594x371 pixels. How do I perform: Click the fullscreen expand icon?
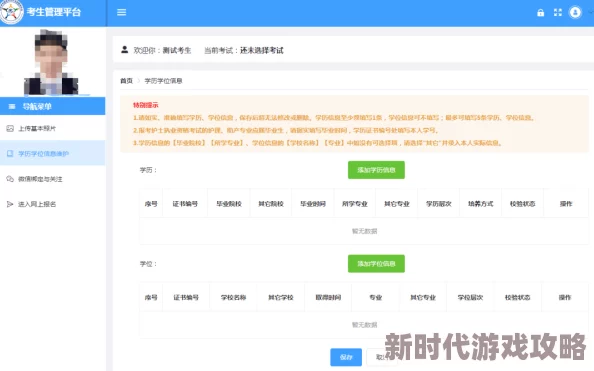pos(558,13)
